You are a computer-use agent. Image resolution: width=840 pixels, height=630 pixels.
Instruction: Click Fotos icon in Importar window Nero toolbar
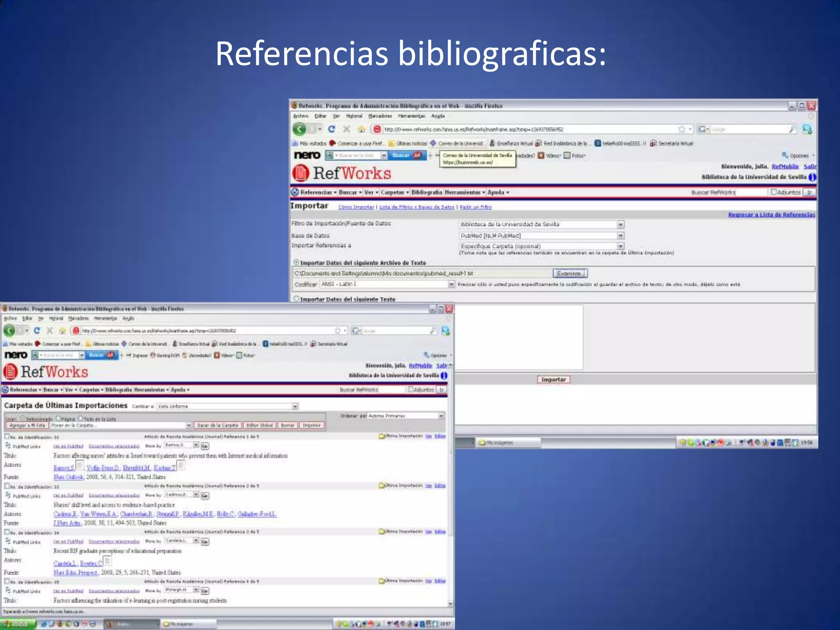[x=567, y=155]
